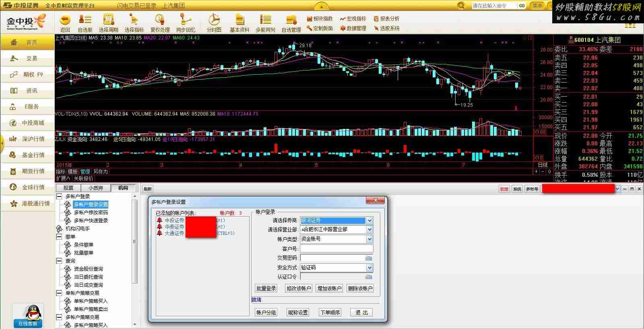This screenshot has width=644, height=329.
Task: Open E服务 in sidebar
Action: (27, 107)
